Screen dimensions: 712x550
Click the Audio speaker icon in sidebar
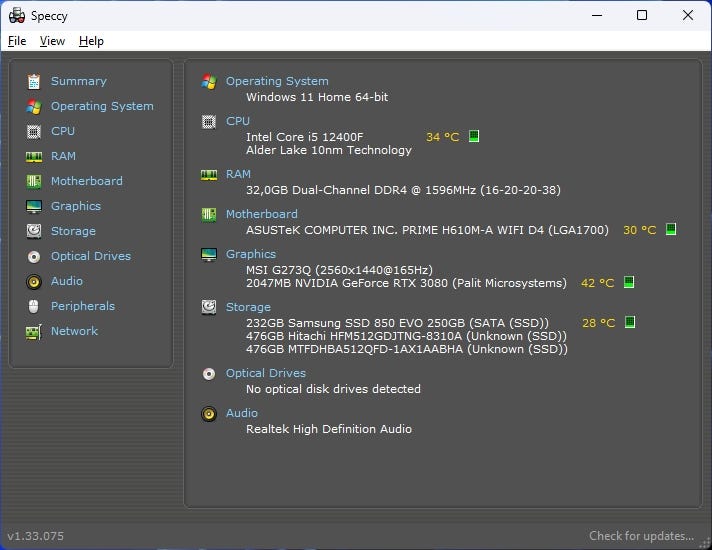coord(34,282)
